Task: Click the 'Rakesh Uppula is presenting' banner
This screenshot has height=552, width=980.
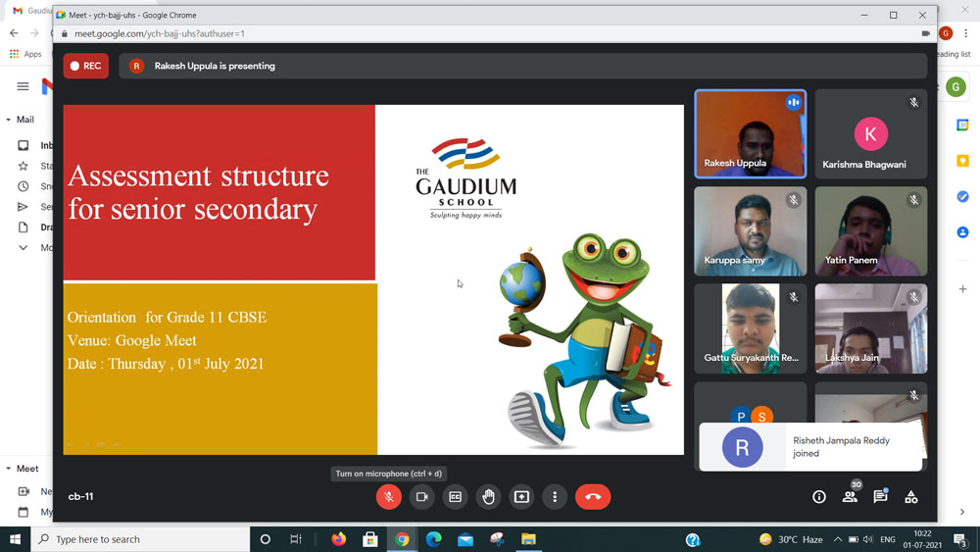Action: pyautogui.click(x=522, y=66)
